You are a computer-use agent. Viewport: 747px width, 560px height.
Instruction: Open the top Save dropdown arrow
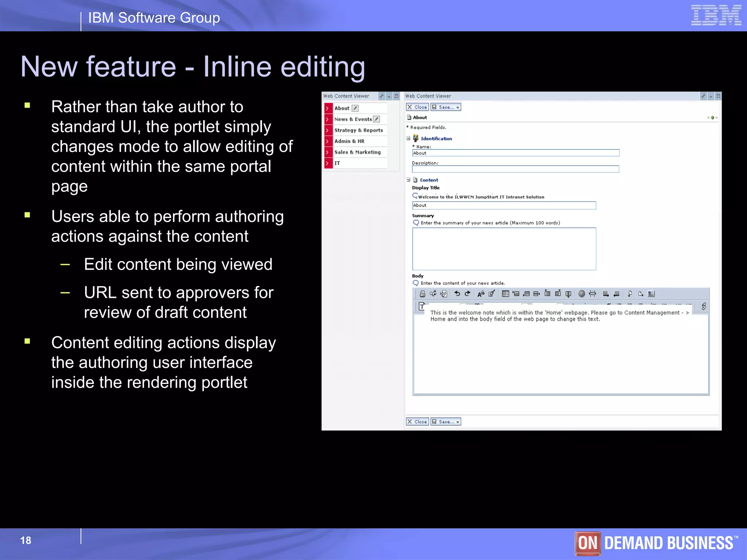(458, 107)
